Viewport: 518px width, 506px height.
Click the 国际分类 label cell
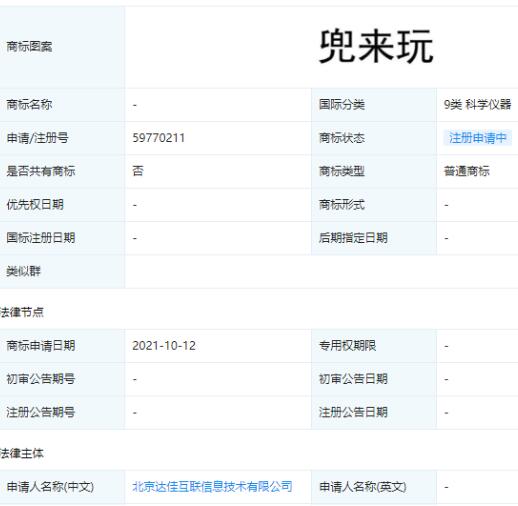[374, 105]
